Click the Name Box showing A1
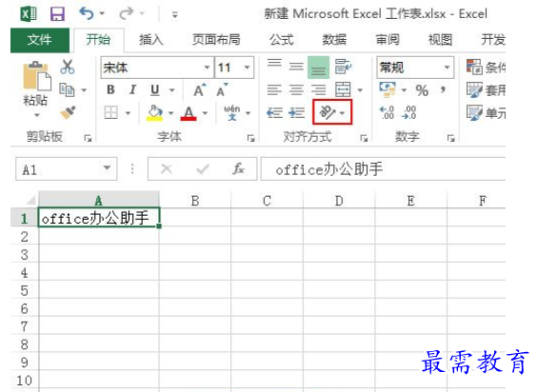Image resolution: width=537 pixels, height=392 pixels. (66, 168)
